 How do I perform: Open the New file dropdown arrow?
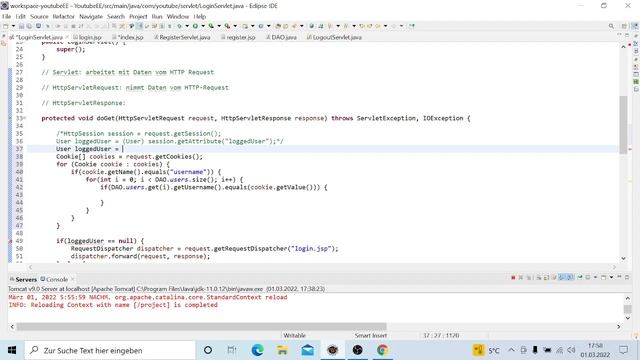point(13,26)
